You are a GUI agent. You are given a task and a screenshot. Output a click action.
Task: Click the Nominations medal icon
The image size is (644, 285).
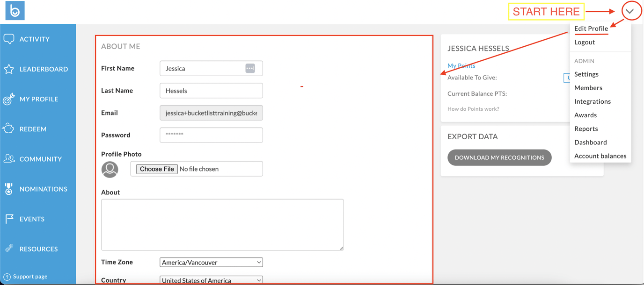coord(9,189)
